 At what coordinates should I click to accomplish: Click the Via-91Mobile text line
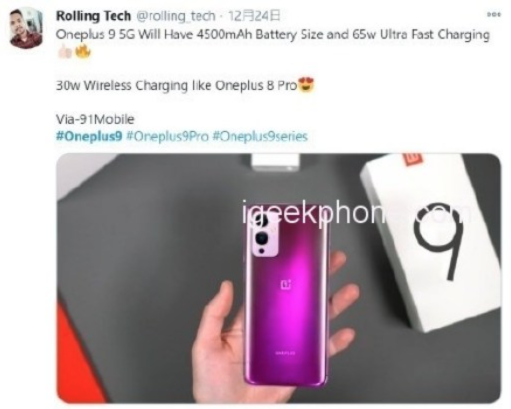pos(95,119)
